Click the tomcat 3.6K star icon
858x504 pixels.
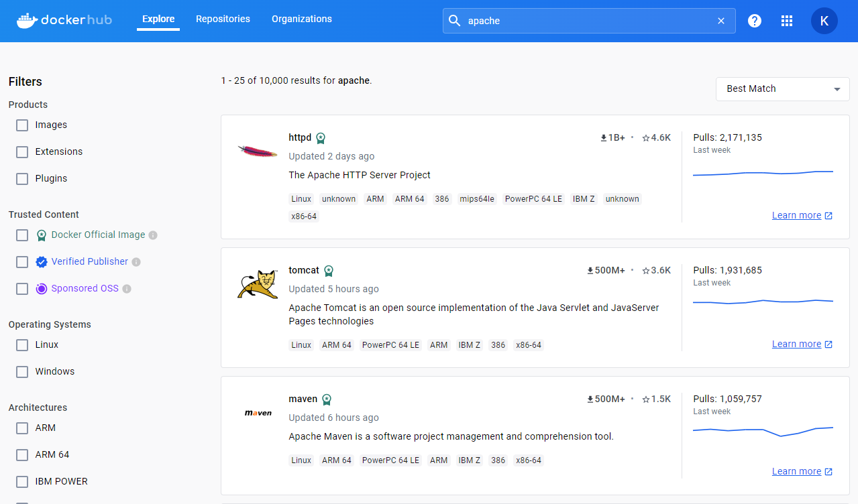coord(646,271)
